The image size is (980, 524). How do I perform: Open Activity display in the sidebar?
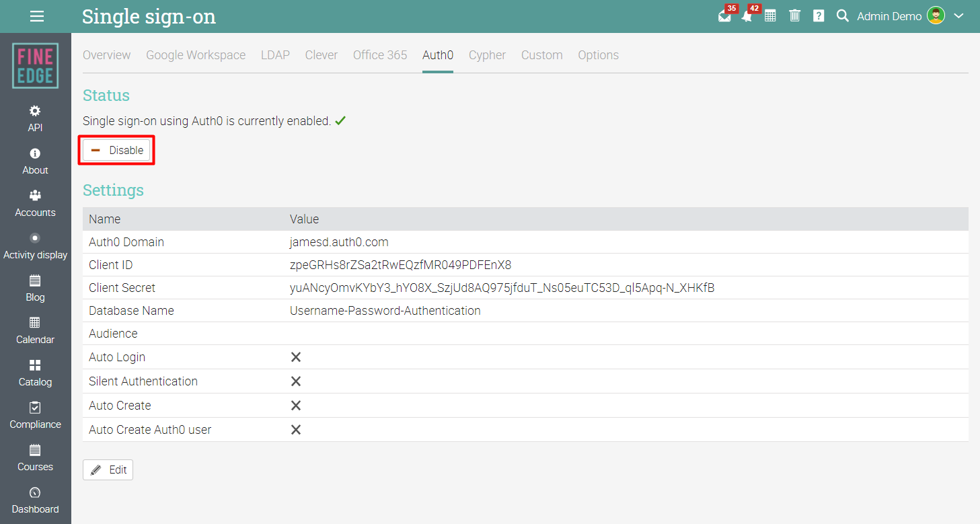tap(35, 246)
